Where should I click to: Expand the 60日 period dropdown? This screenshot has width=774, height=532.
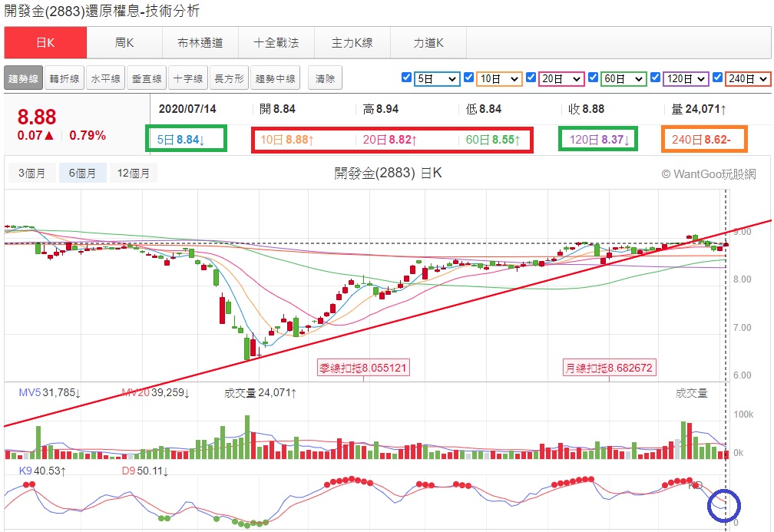(623, 79)
